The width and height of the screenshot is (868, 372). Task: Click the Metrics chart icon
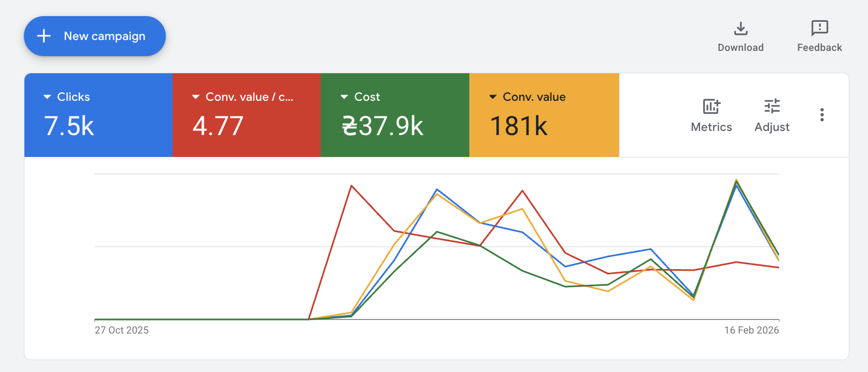pos(711,107)
